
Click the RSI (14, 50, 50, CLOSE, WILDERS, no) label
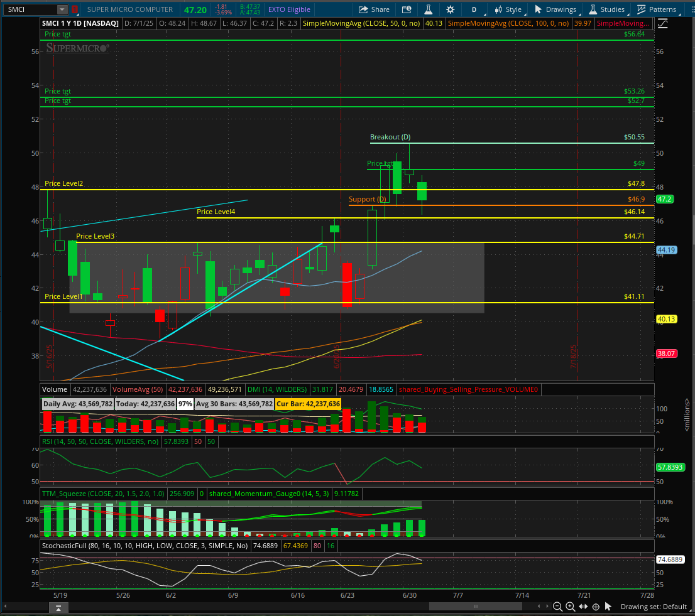[100, 441]
